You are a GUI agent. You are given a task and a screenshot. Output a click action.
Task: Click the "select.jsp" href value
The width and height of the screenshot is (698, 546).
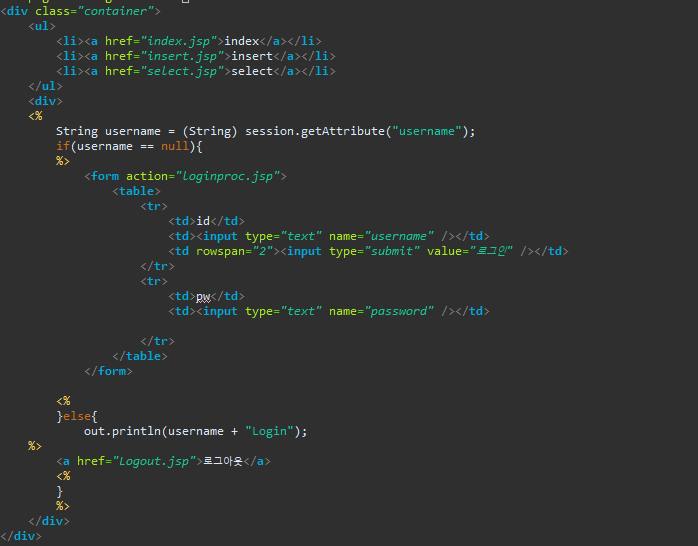[182, 71]
